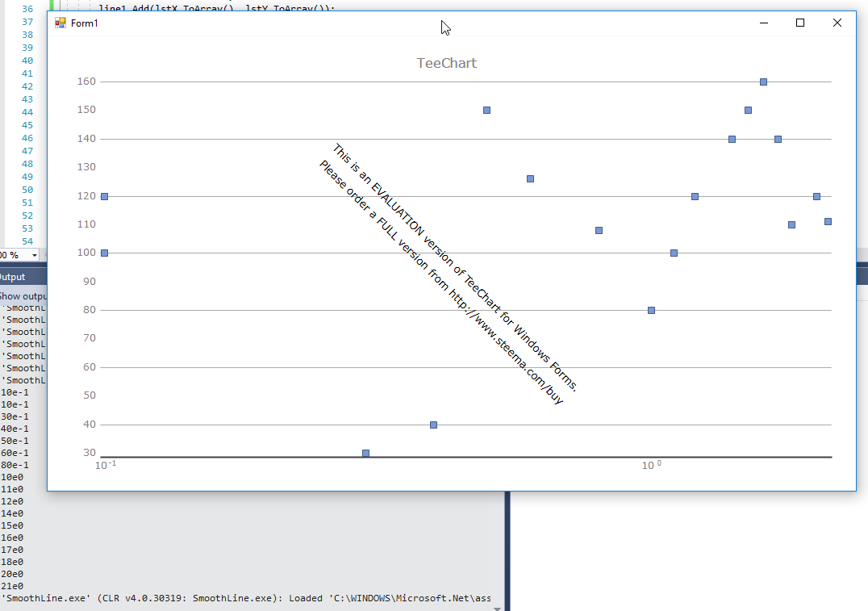Click the y-axis label 70

(x=90, y=338)
